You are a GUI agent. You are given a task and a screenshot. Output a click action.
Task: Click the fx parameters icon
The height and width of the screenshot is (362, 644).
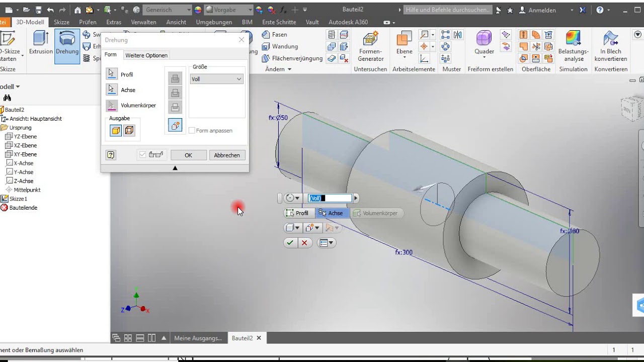pyautogui.click(x=284, y=10)
